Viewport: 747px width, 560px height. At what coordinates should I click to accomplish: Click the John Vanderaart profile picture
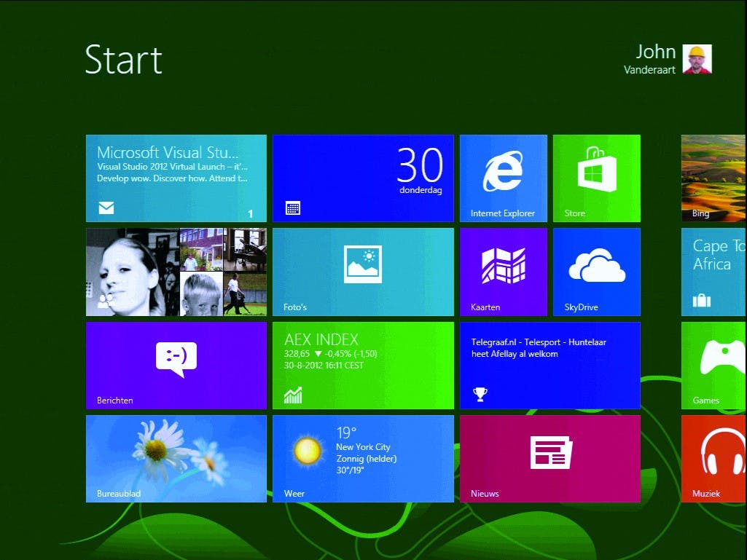tap(697, 59)
